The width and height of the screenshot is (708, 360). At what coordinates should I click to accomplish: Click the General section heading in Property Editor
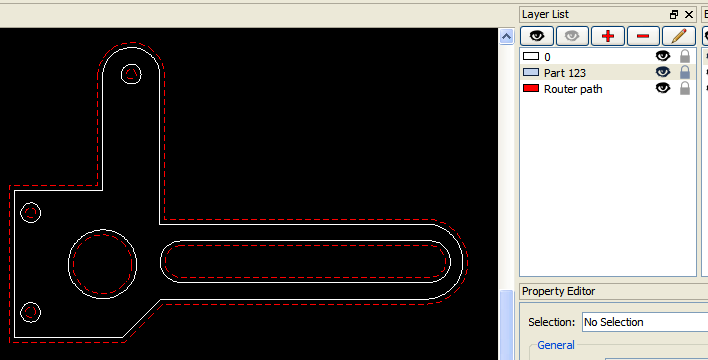click(x=556, y=345)
